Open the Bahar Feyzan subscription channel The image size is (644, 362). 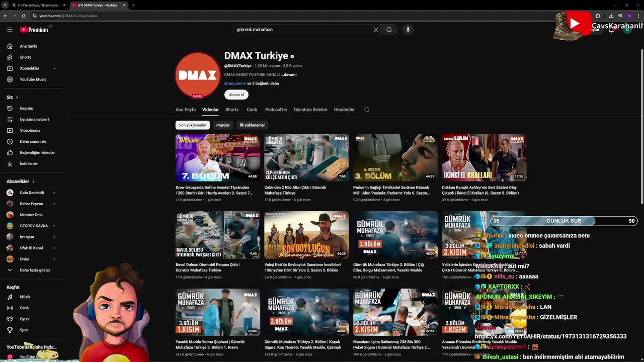click(32, 204)
